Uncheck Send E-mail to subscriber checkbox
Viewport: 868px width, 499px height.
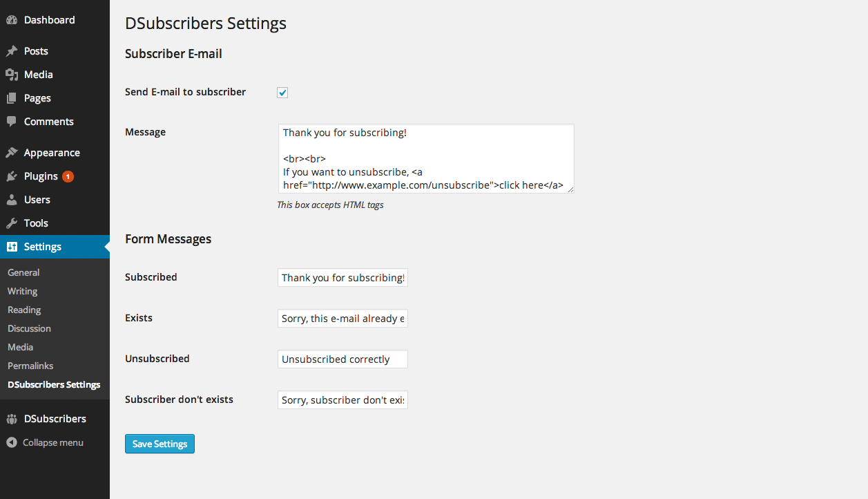282,93
